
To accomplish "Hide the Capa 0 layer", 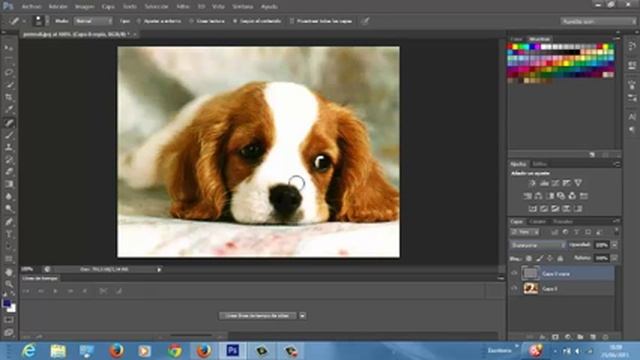I will (514, 288).
